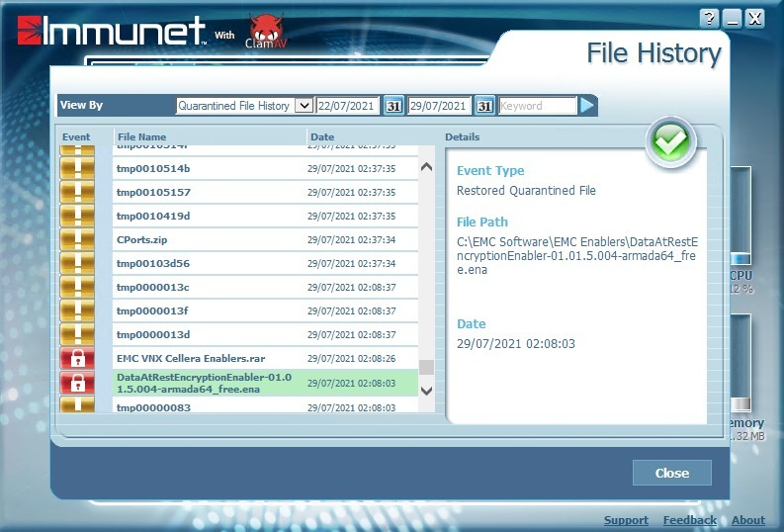784x532 pixels.
Task: Click Restored Quarantined File event type text
Action: point(526,191)
